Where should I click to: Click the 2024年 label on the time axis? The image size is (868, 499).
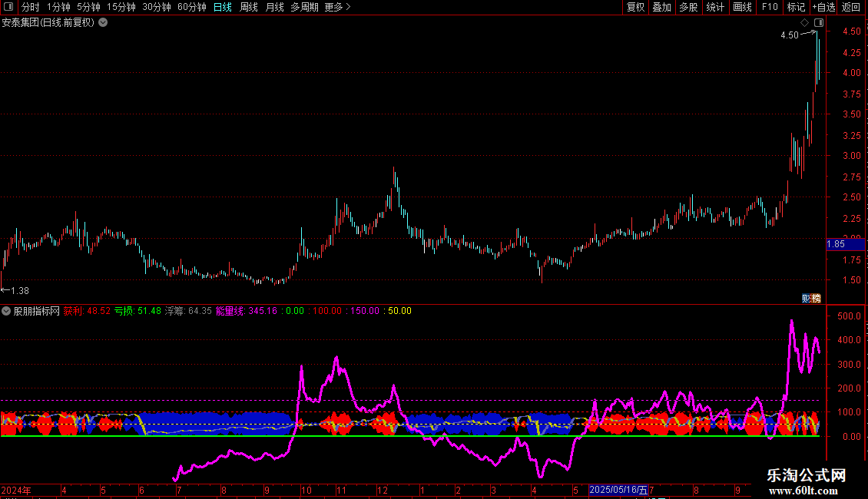(16, 491)
